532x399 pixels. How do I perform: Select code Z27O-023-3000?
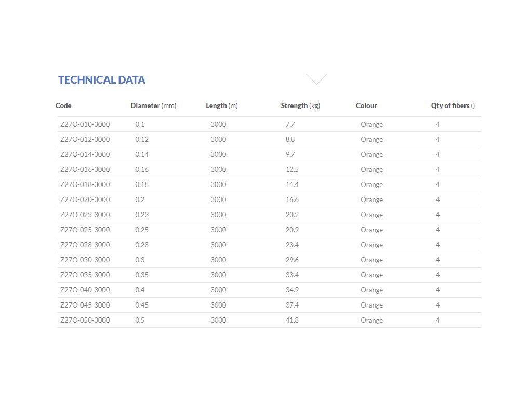pyautogui.click(x=85, y=215)
